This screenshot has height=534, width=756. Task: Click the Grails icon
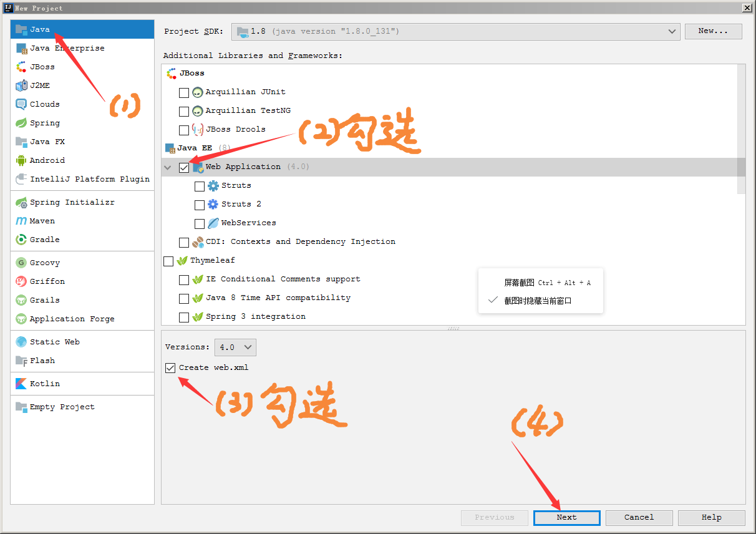[21, 300]
